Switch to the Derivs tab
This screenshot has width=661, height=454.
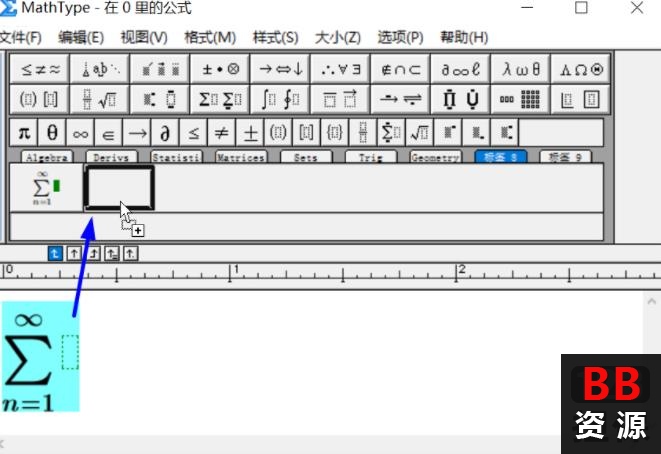click(111, 157)
